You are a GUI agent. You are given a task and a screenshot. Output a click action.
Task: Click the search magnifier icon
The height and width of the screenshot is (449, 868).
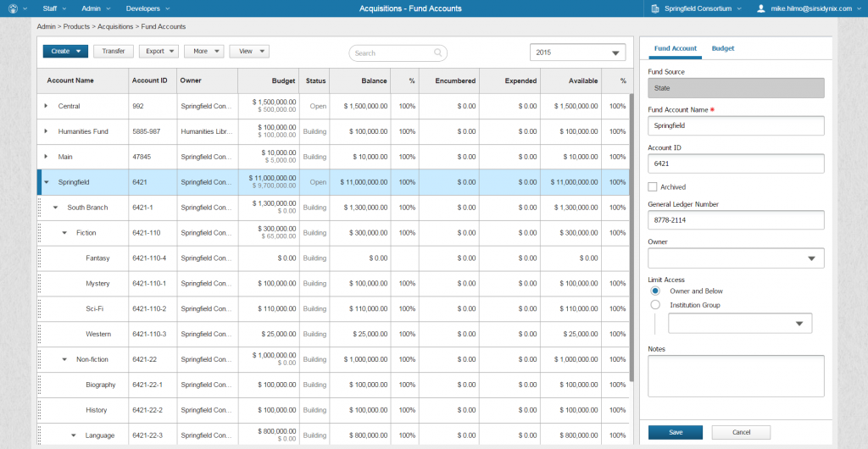click(x=438, y=53)
